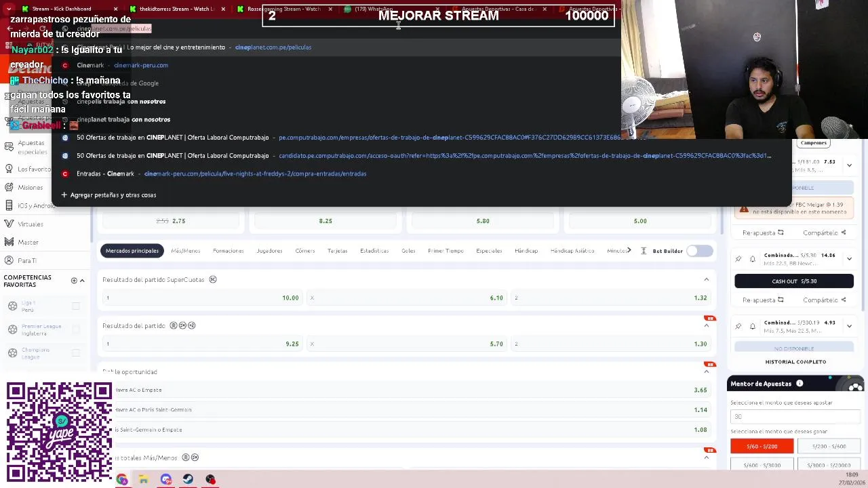Open Misiones target icon in sidebar
This screenshot has width=868, height=488.
pos(9,187)
